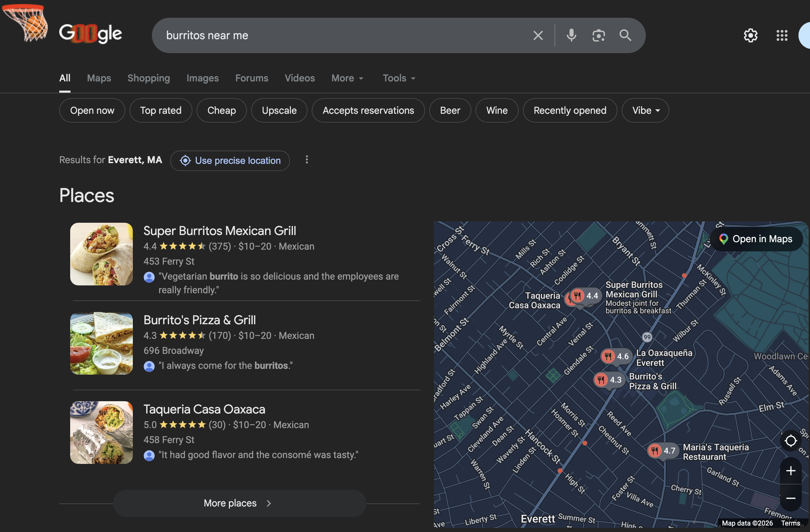Clear the search query with the X icon
This screenshot has height=532, width=810.
coord(538,35)
